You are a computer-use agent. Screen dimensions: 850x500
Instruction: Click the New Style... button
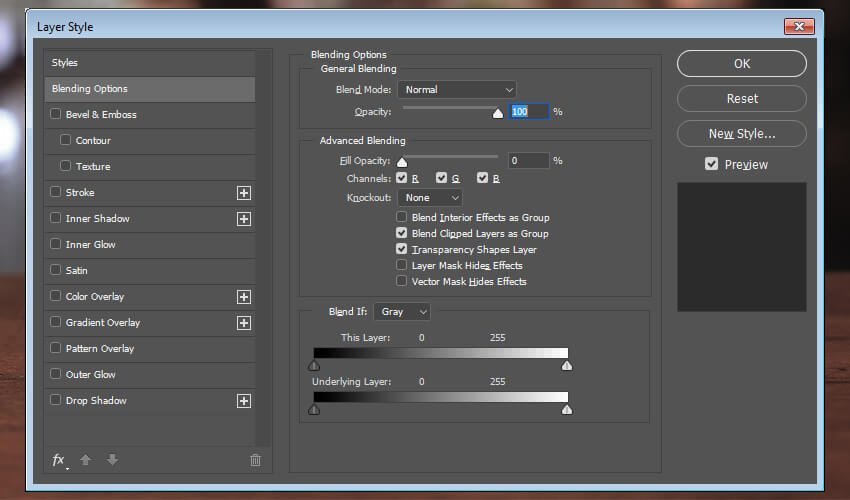pyautogui.click(x=742, y=133)
